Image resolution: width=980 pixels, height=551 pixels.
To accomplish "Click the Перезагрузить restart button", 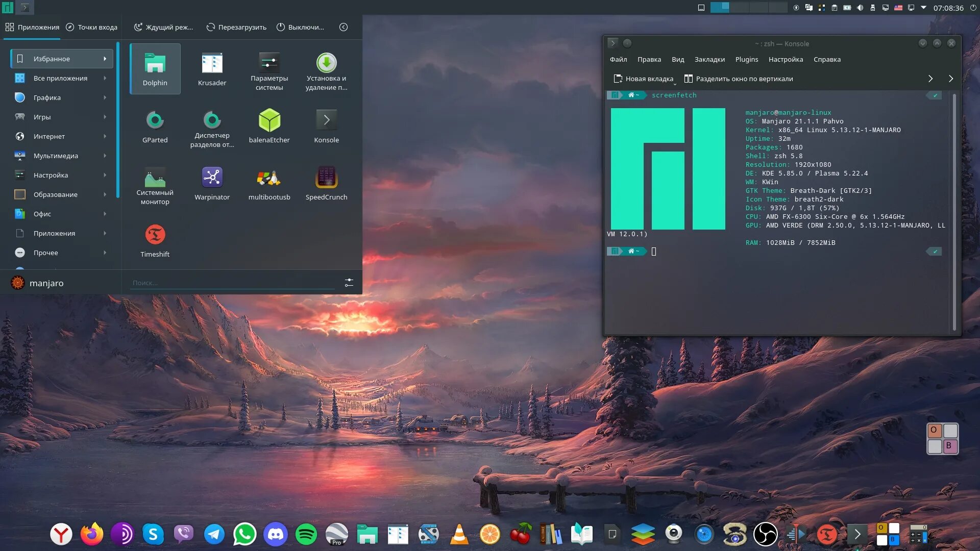I will pos(237,27).
